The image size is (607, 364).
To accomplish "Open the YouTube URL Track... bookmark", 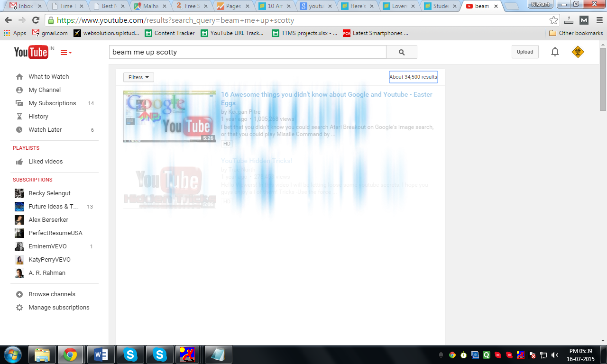I will (x=232, y=33).
